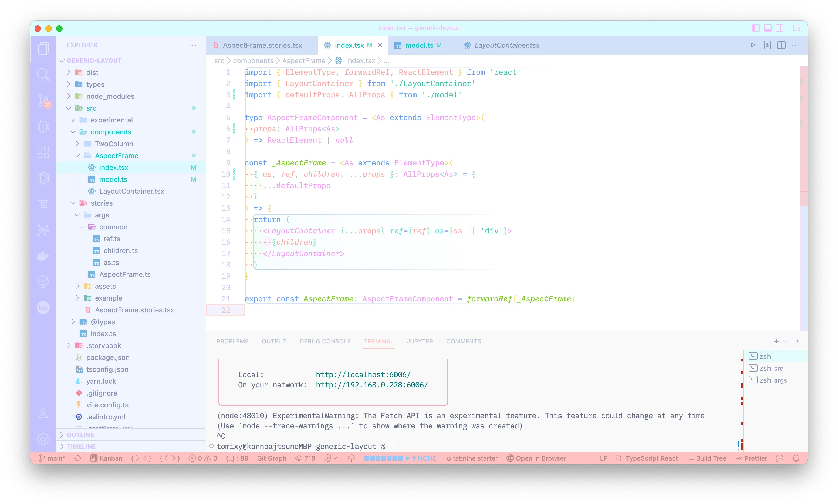The height and width of the screenshot is (504, 838).
Task: Toggle bottom panel visibility in title bar
Action: (x=768, y=28)
